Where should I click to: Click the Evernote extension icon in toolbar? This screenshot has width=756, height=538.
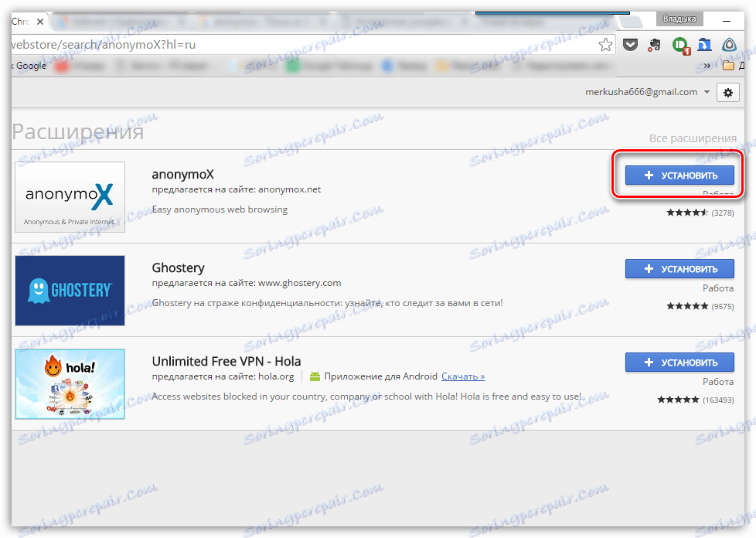654,46
